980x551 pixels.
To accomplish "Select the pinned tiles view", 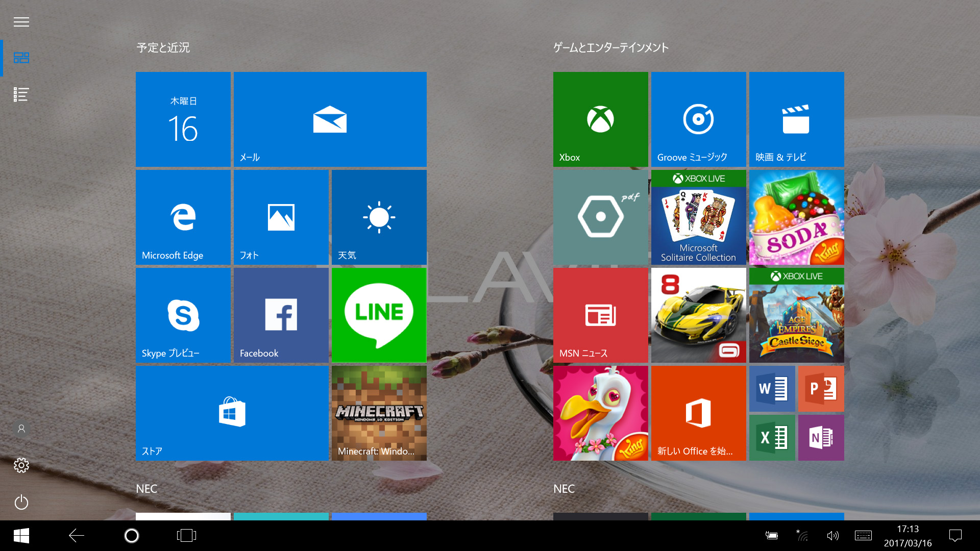I will tap(21, 58).
